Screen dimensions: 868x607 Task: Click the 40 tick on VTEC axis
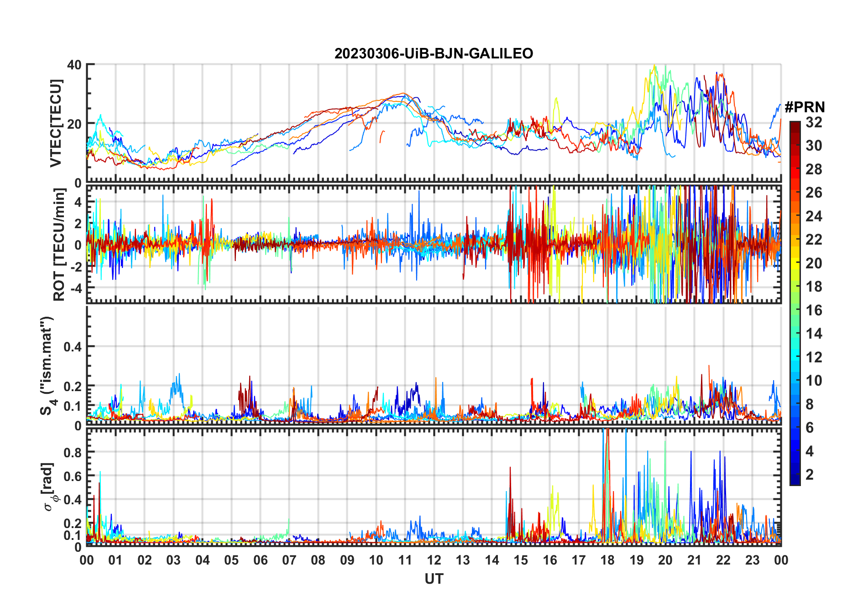point(74,65)
